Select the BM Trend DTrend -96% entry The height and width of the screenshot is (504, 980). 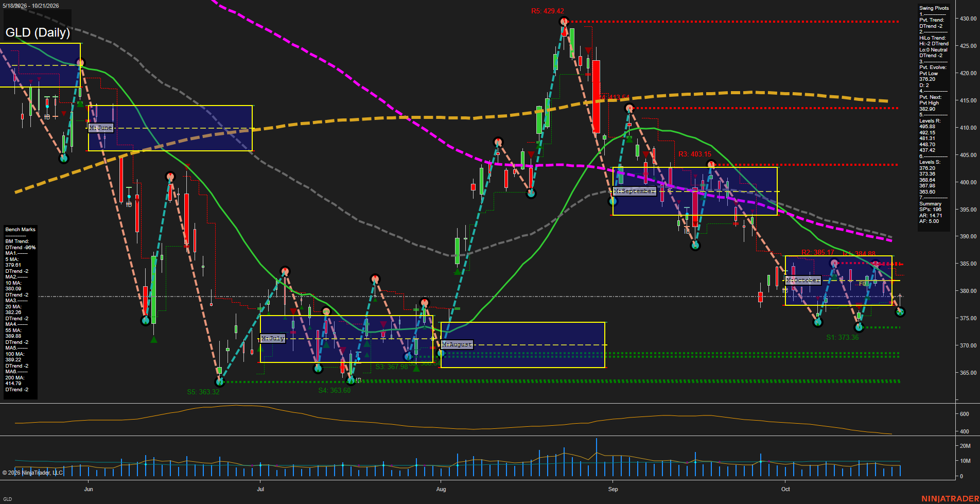click(21, 245)
